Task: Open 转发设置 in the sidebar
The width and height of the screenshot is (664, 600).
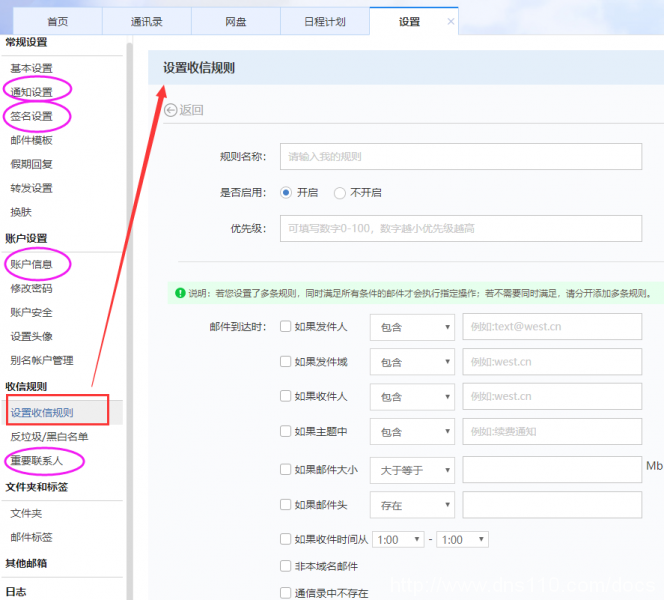Action: click(x=31, y=188)
